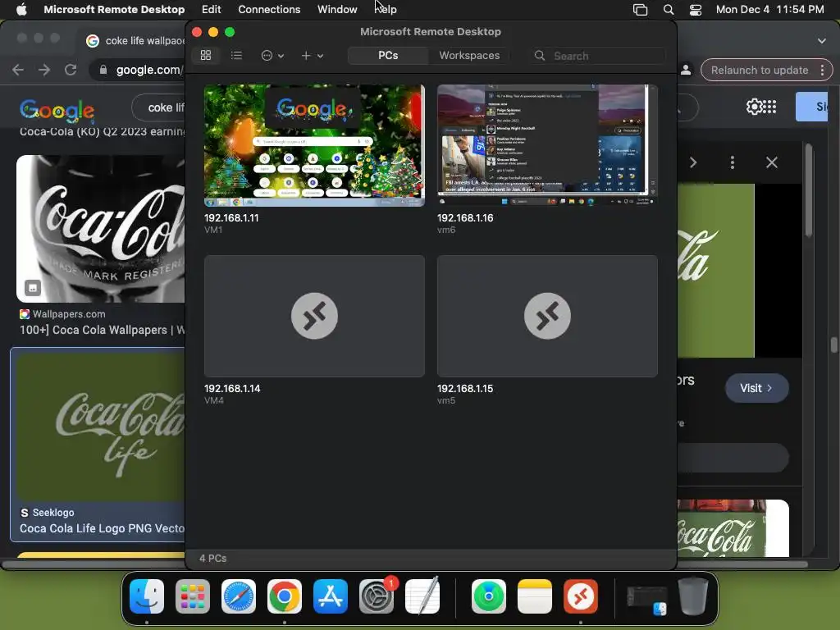Open Spotlight search in menu bar
The width and height of the screenshot is (840, 630).
coord(668,9)
